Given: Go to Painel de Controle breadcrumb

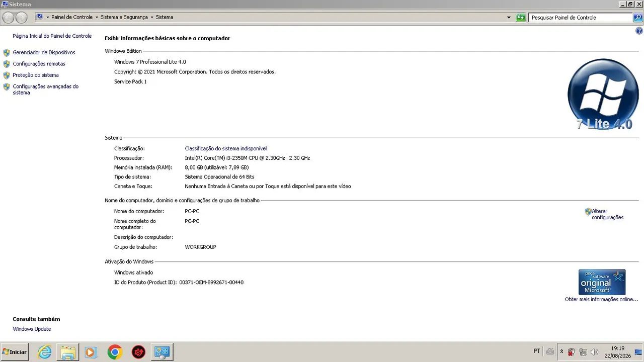Looking at the screenshot, I should [x=72, y=18].
